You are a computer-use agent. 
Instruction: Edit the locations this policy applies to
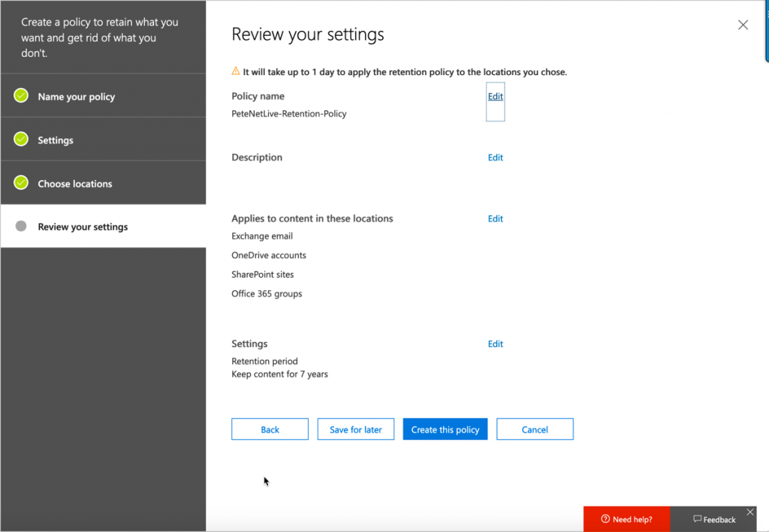495,218
